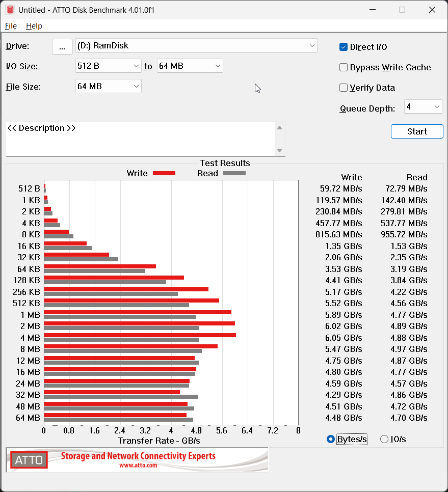
Task: Enable Bypass Write Cache checkbox
Action: (x=344, y=67)
